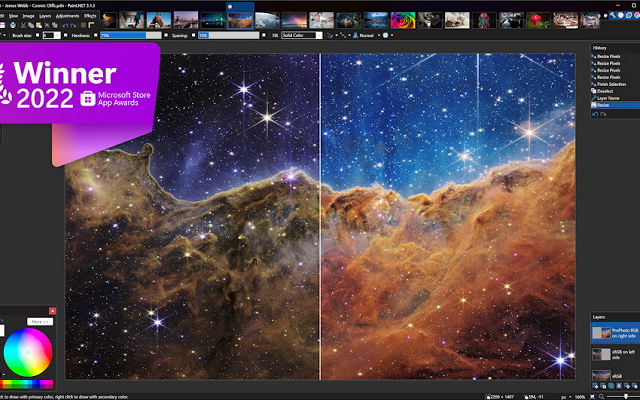Click the brush size input box
Screen dimensions: 640x400
coord(52,35)
